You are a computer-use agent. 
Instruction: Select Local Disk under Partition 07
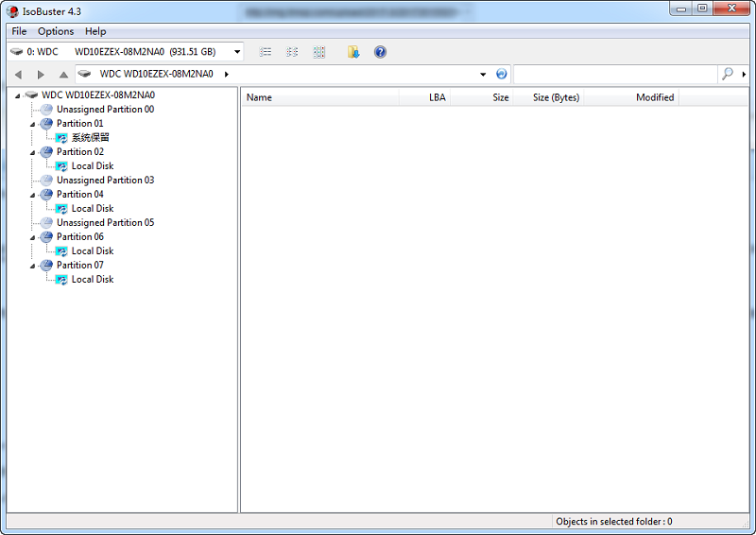[93, 280]
